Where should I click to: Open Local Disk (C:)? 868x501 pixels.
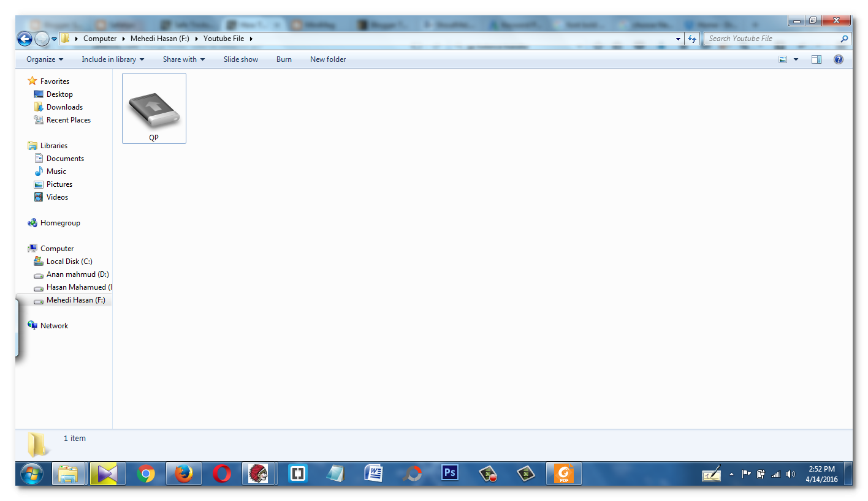coord(69,262)
